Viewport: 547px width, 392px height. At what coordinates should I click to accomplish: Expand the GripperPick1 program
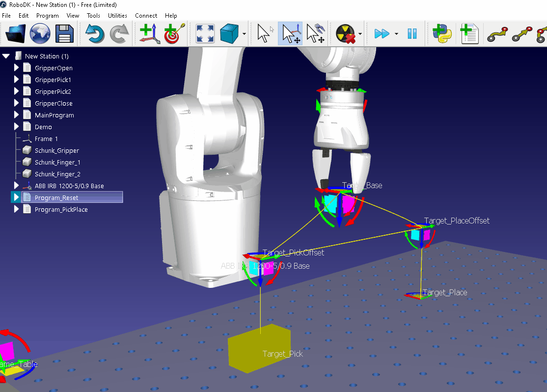16,79
